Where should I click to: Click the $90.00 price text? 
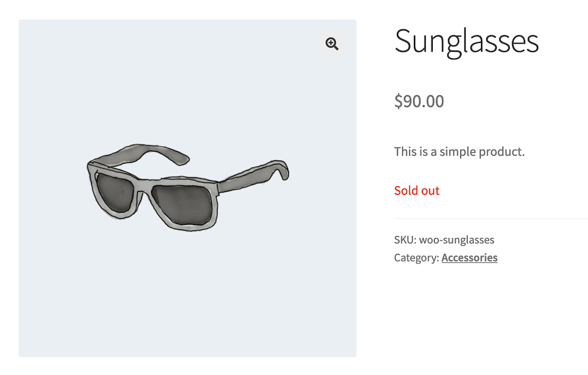click(x=419, y=101)
